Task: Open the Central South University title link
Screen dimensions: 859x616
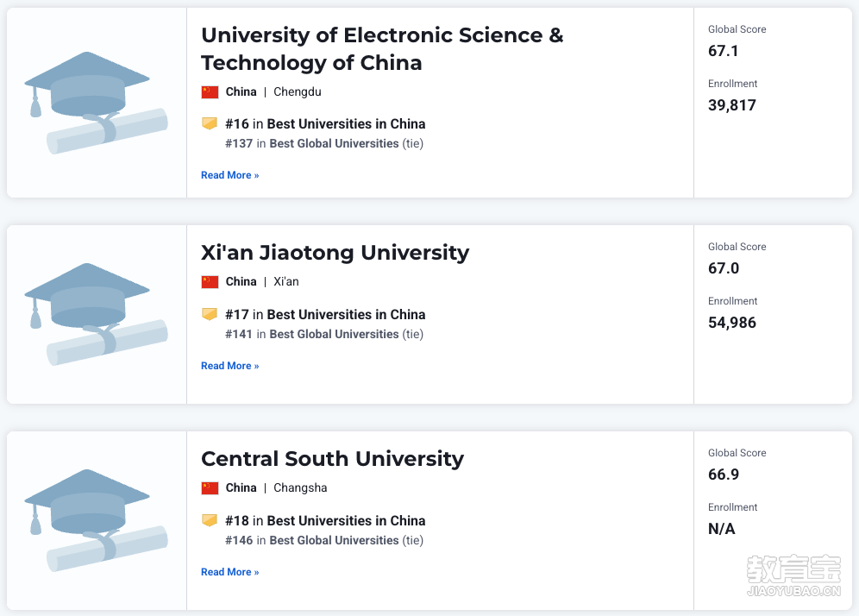Action: click(x=333, y=459)
